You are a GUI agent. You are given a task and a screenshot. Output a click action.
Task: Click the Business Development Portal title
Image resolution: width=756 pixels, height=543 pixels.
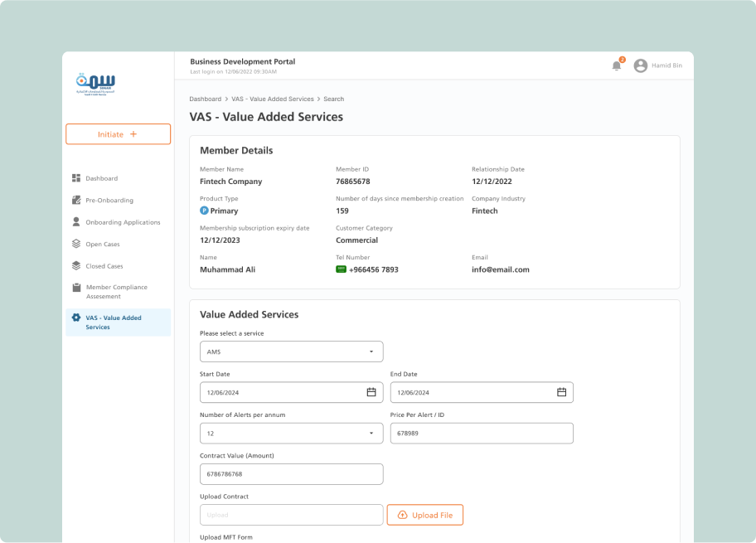[x=243, y=61]
